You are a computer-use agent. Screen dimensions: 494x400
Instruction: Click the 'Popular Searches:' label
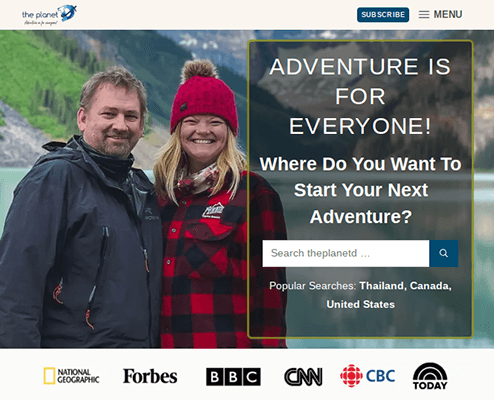coord(313,286)
